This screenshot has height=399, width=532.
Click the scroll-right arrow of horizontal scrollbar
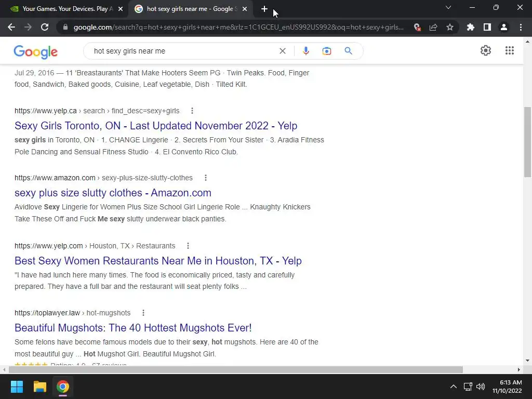click(519, 369)
